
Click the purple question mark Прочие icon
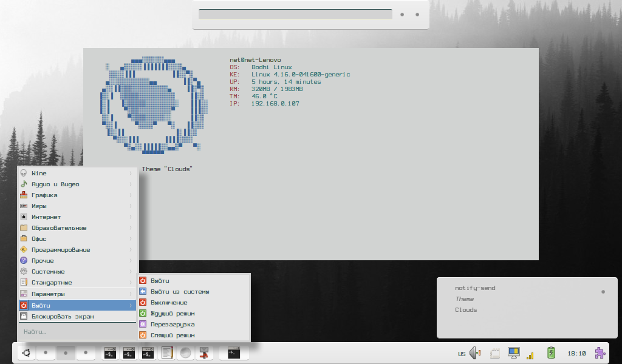click(x=24, y=260)
